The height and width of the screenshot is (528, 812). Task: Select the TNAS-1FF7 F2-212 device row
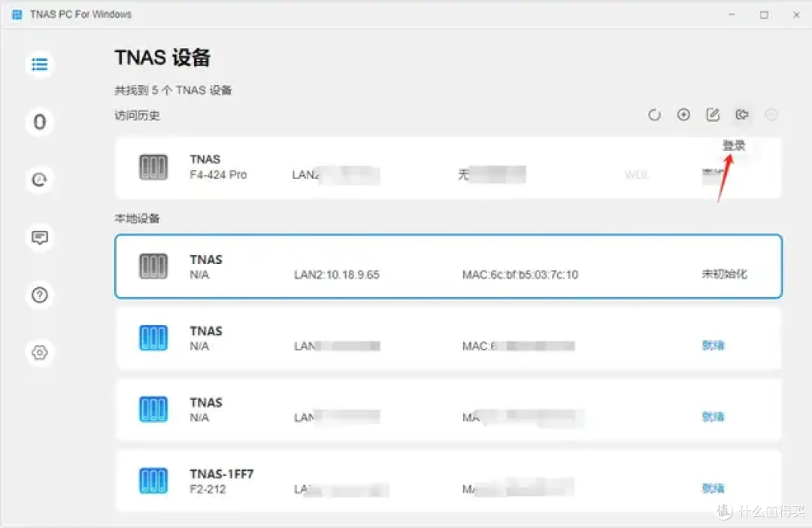(x=448, y=481)
